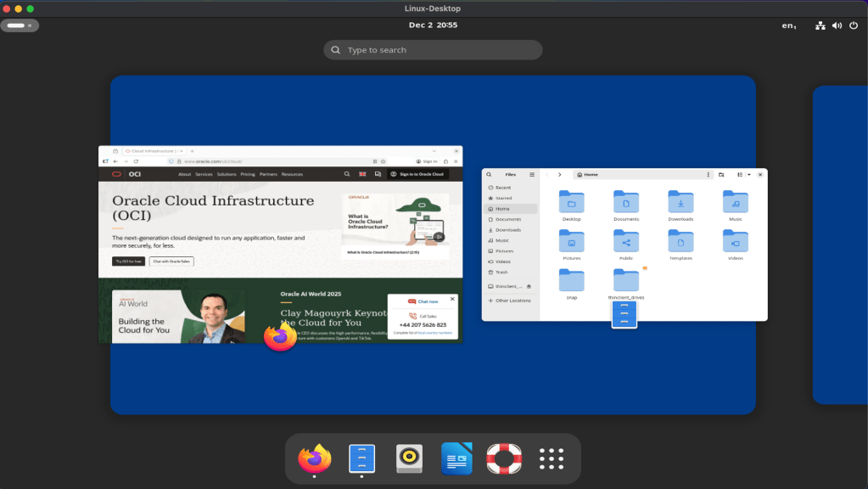Select Trash in the Files sidebar
The width and height of the screenshot is (868, 489).
tap(502, 273)
